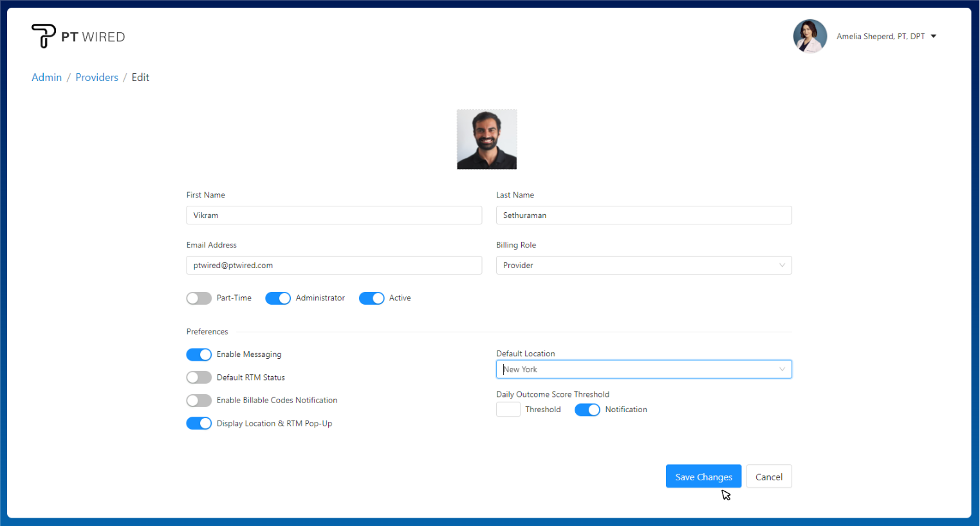
Task: Go to Admin breadcrumb link
Action: click(47, 77)
